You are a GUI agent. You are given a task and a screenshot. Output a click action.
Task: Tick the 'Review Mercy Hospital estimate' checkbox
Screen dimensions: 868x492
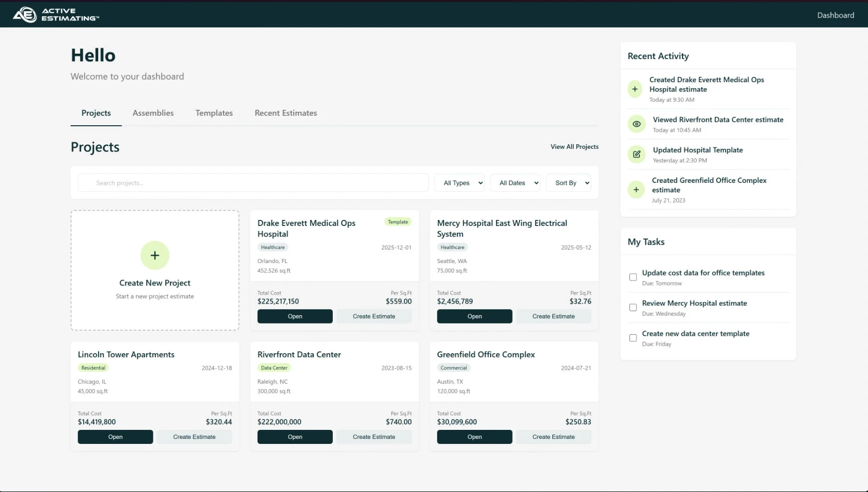pyautogui.click(x=633, y=308)
